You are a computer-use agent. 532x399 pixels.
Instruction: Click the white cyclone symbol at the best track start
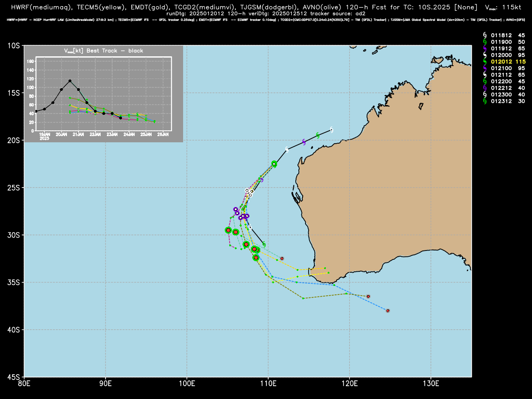[x=331, y=130]
